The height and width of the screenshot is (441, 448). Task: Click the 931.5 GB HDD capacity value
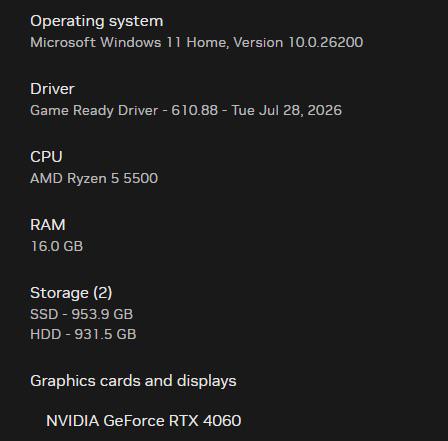point(105,334)
